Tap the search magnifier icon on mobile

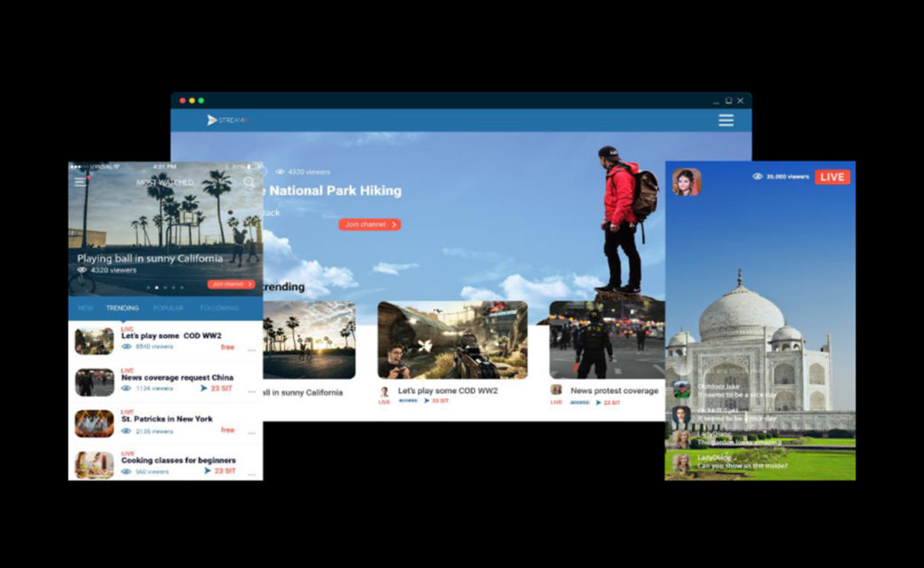point(249,182)
